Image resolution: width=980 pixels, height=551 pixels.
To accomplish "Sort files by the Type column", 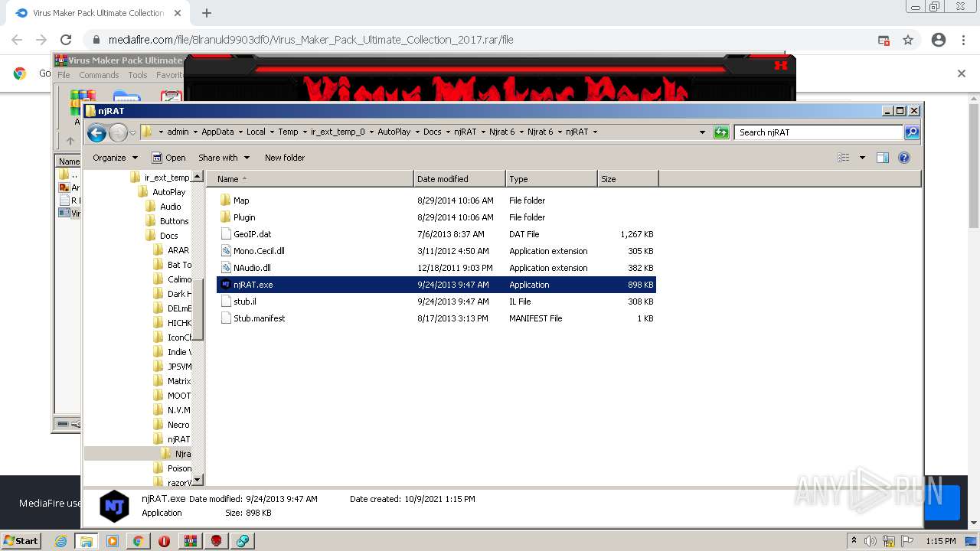I will tap(551, 179).
